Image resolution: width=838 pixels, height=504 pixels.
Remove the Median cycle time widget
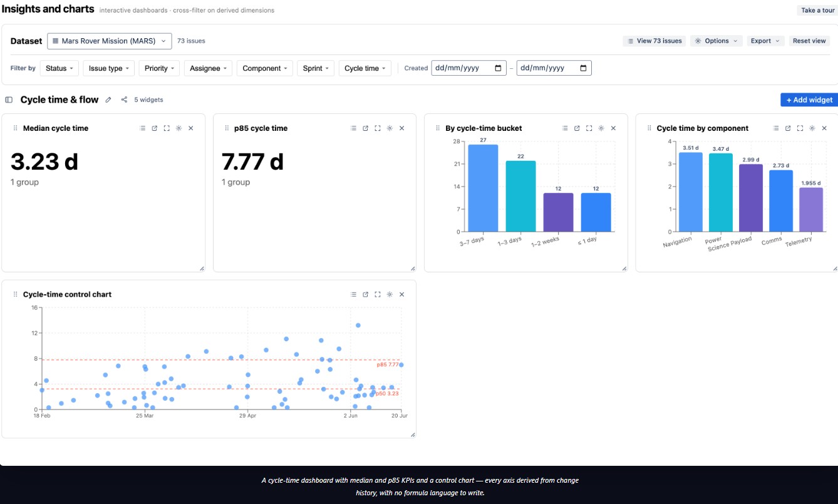[191, 128]
